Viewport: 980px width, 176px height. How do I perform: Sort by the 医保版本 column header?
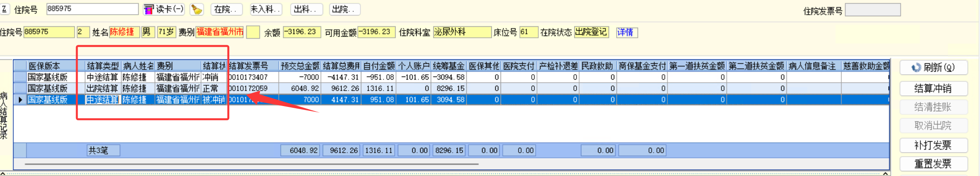(56, 66)
